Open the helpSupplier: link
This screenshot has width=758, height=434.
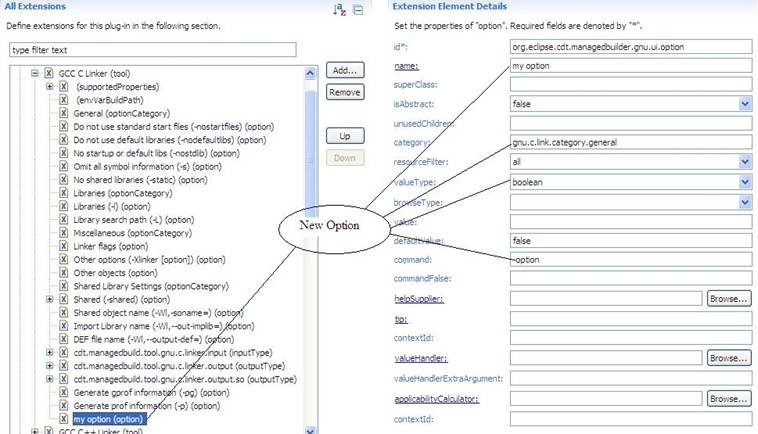click(419, 299)
